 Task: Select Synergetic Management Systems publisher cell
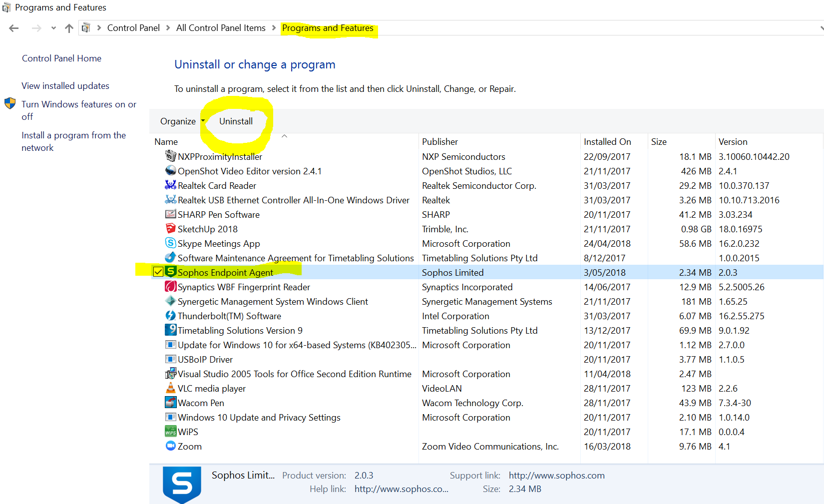(x=487, y=302)
